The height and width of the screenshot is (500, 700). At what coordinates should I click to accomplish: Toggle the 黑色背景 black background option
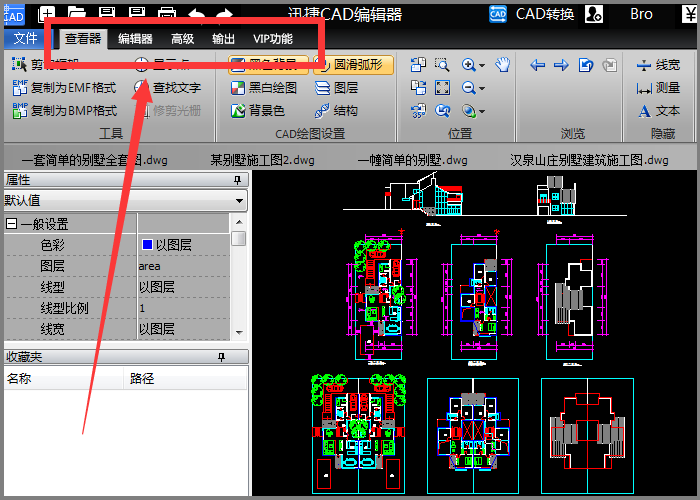pos(268,65)
